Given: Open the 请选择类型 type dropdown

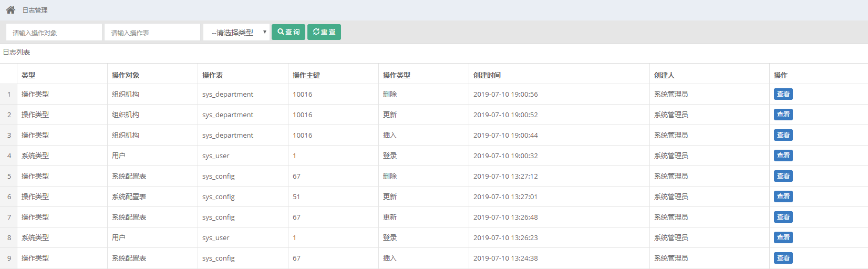Looking at the screenshot, I should 236,32.
